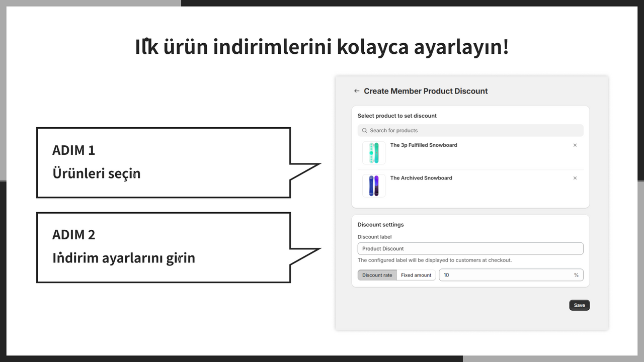The width and height of the screenshot is (644, 362).
Task: Select the Discount rate option
Action: [x=377, y=275]
